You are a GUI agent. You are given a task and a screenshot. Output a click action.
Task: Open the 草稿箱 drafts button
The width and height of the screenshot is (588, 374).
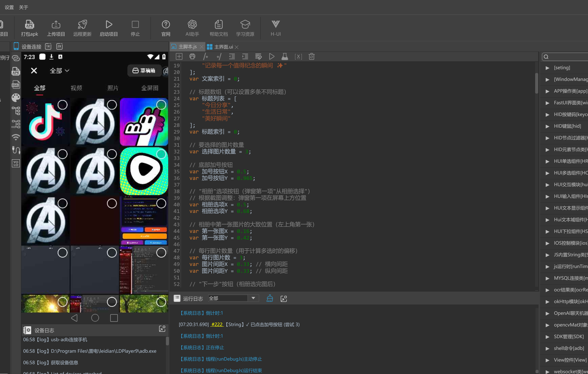point(144,71)
